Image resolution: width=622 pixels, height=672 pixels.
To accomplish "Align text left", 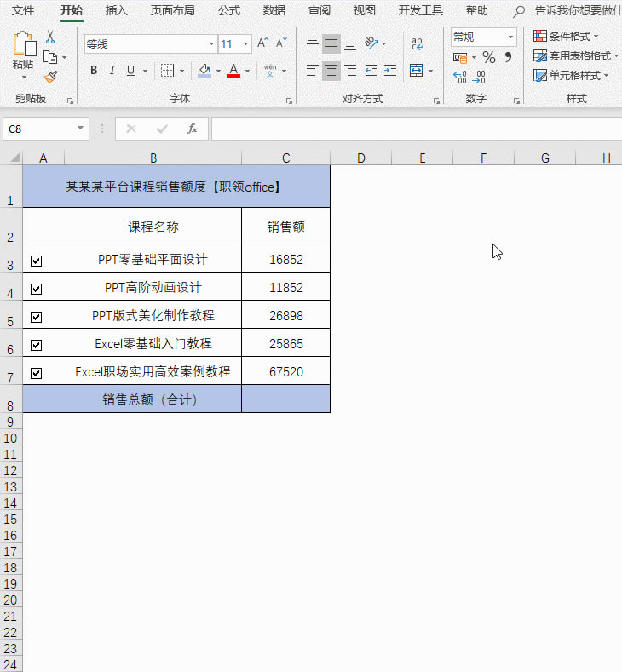I will [313, 71].
